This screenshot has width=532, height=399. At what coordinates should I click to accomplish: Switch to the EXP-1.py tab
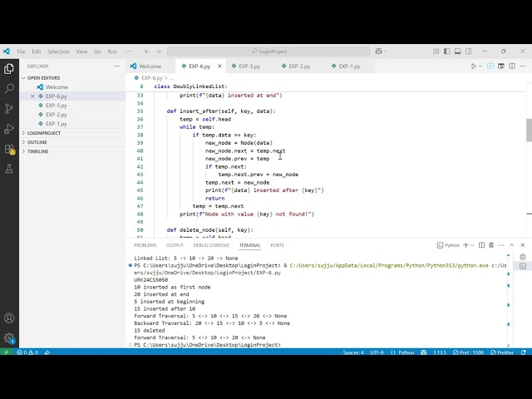pyautogui.click(x=349, y=66)
